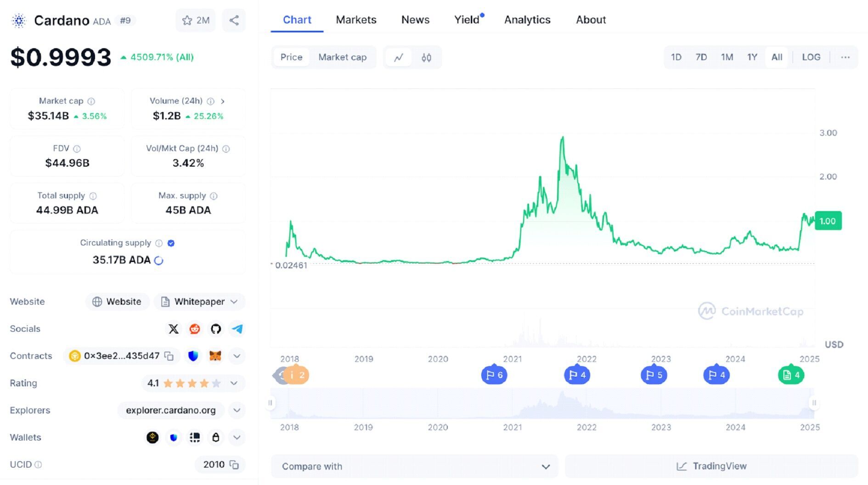Set chart range to All
The height and width of the screenshot is (485, 868).
tap(777, 57)
